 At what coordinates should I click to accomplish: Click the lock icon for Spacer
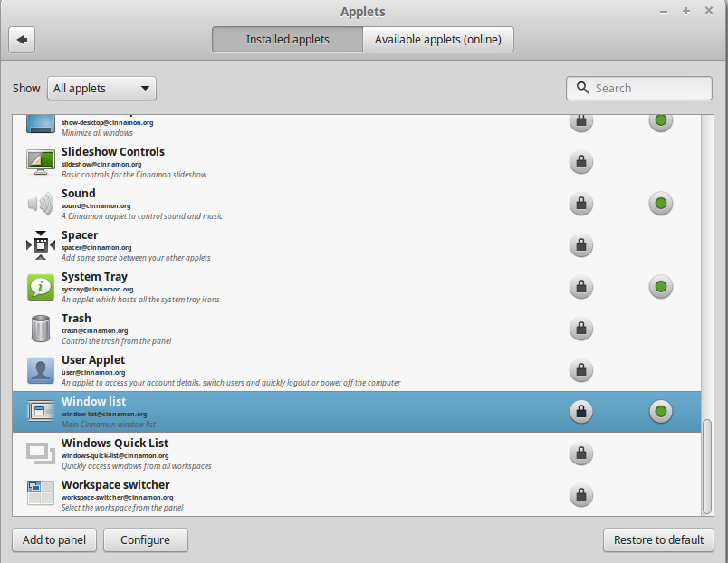tap(580, 245)
